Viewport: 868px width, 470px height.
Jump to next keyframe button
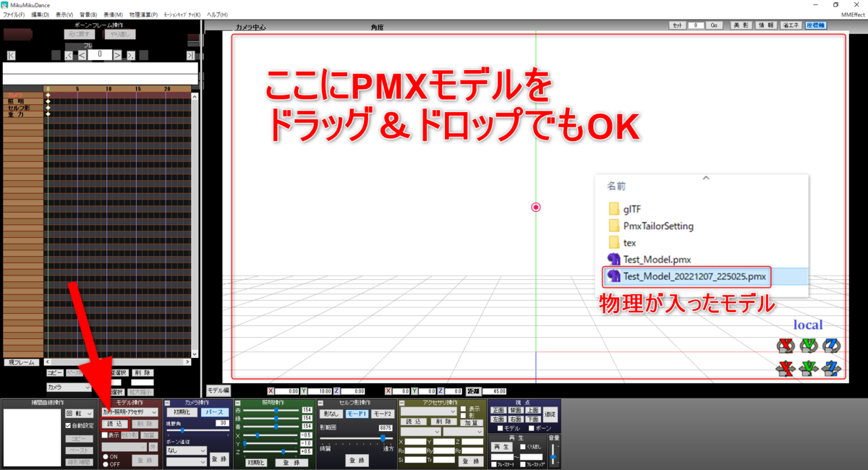pos(131,56)
